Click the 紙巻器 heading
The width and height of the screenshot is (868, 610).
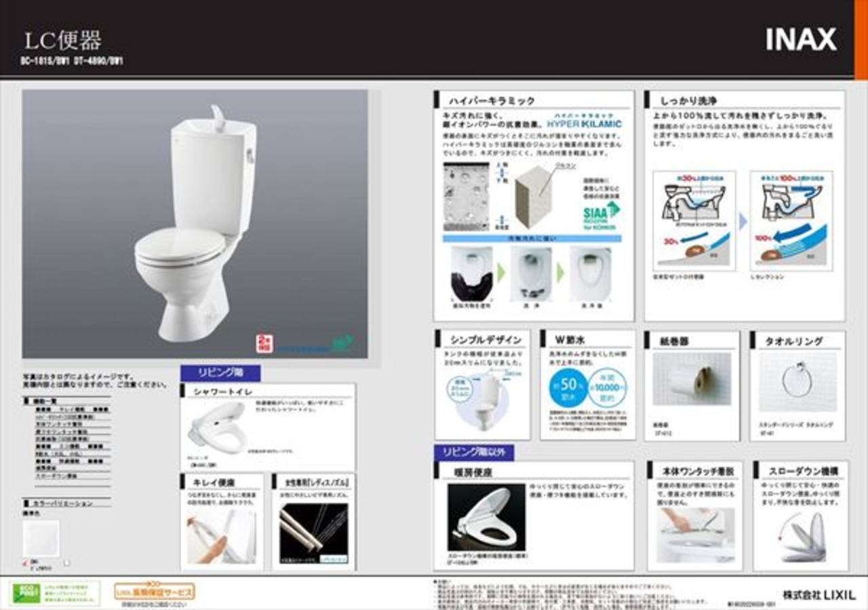pos(674,341)
